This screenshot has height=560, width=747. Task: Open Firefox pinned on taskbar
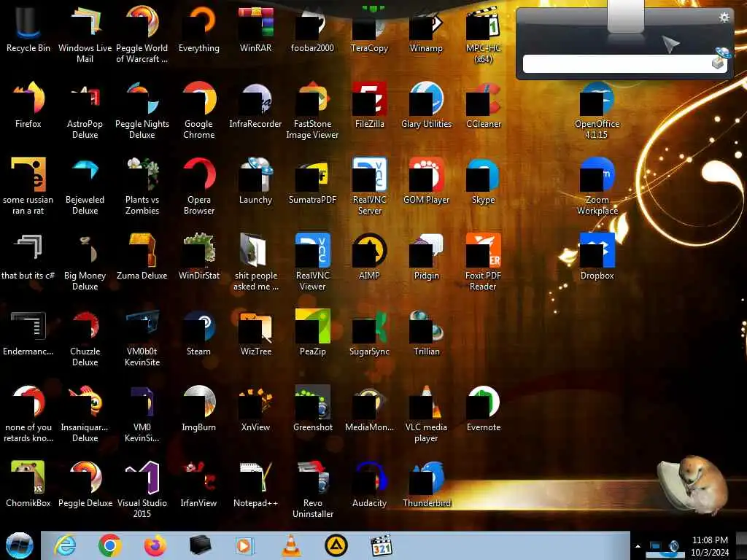pos(155,545)
